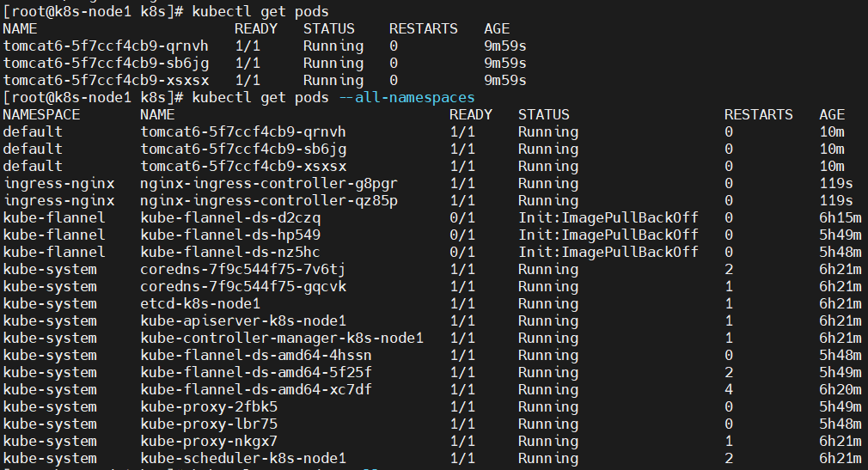Select the --all-namespaces flag text
868x470 pixels.
pos(406,97)
